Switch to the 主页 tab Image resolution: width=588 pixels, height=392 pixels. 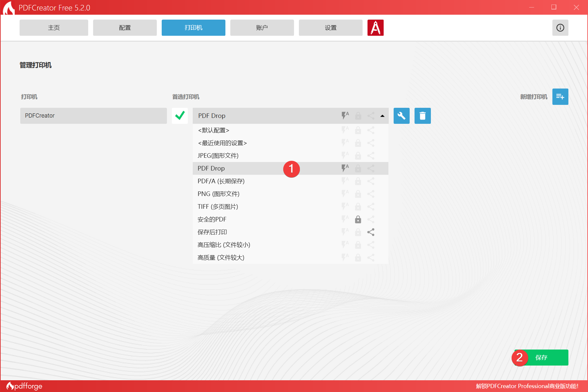[x=54, y=28]
